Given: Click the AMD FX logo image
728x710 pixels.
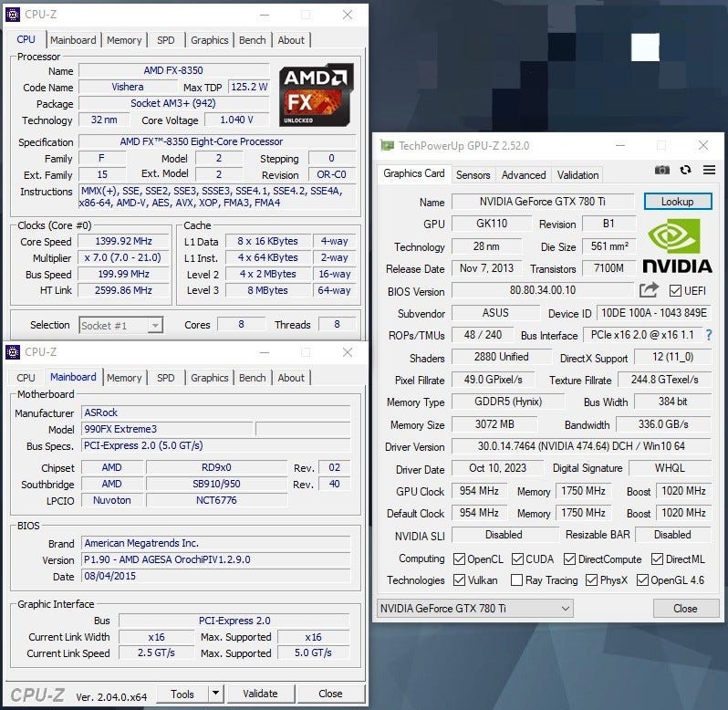Looking at the screenshot, I should tap(317, 95).
